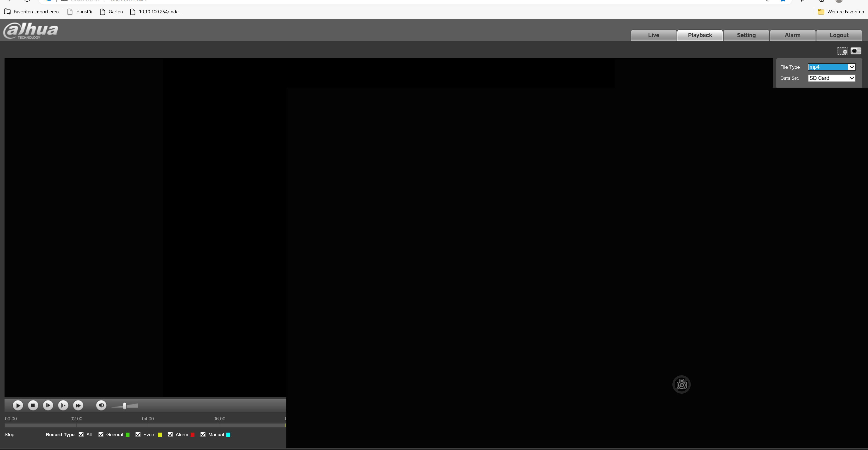
Task: Mute the audio with speaker icon
Action: (x=101, y=405)
